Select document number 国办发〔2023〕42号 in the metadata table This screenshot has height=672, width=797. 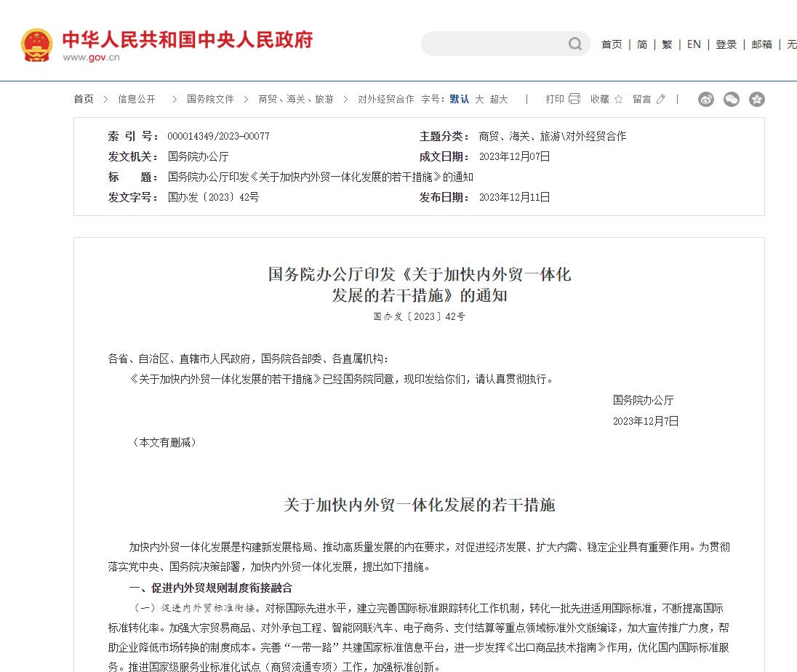click(x=214, y=197)
